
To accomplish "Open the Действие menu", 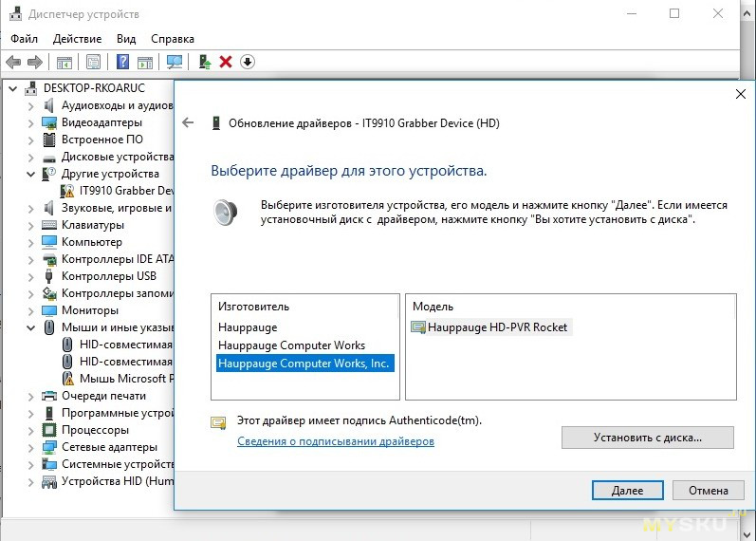I will pos(77,39).
